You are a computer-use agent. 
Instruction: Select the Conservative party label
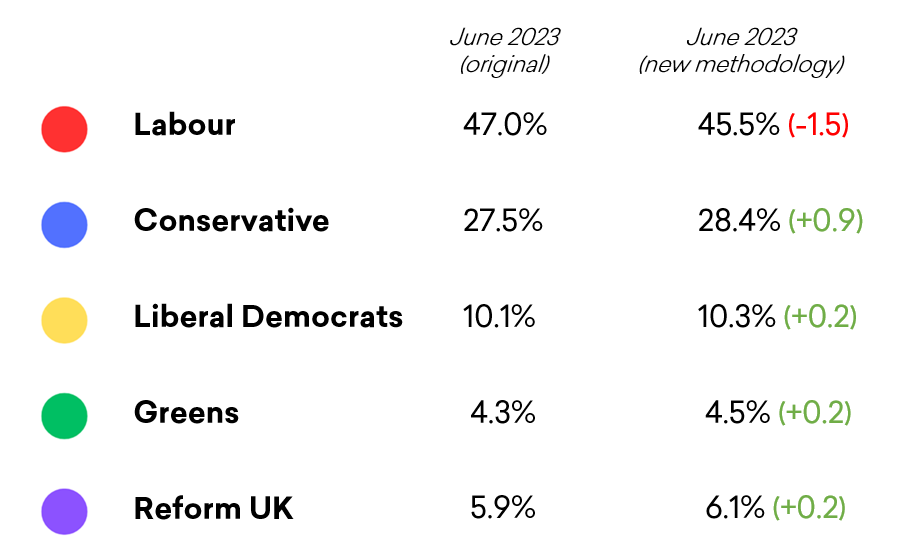click(231, 221)
